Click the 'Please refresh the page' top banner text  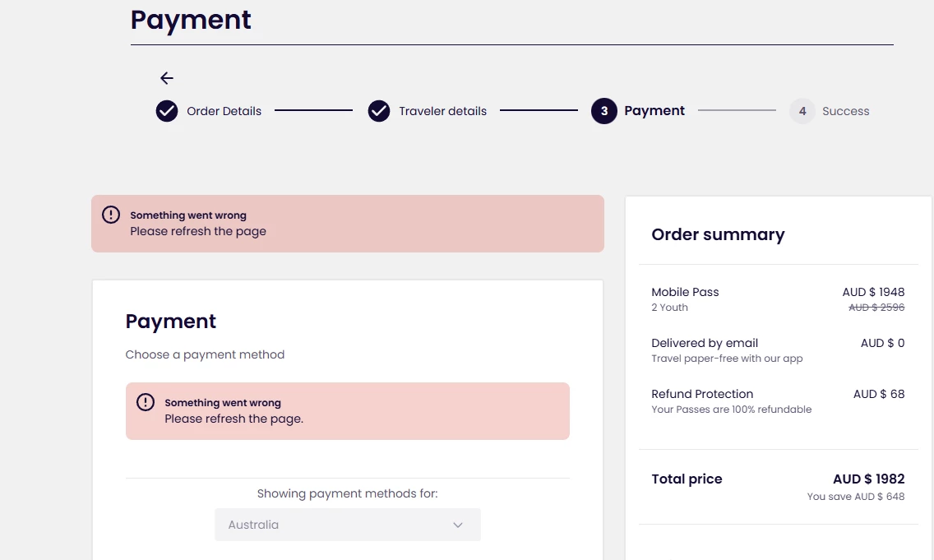click(198, 231)
